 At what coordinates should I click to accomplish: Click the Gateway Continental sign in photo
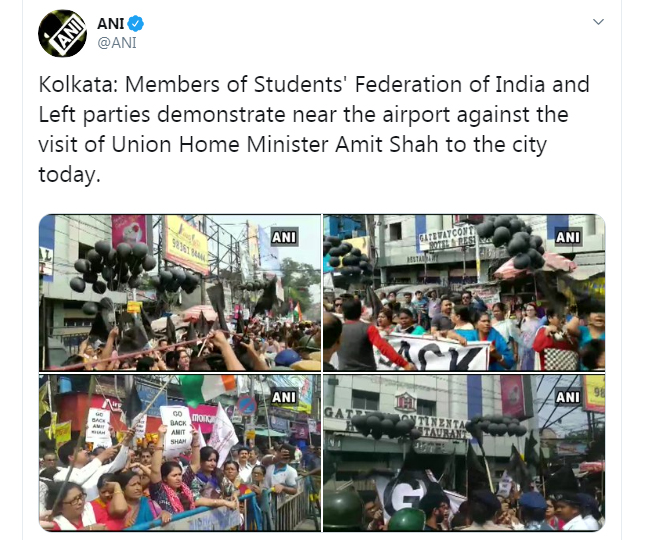(447, 239)
